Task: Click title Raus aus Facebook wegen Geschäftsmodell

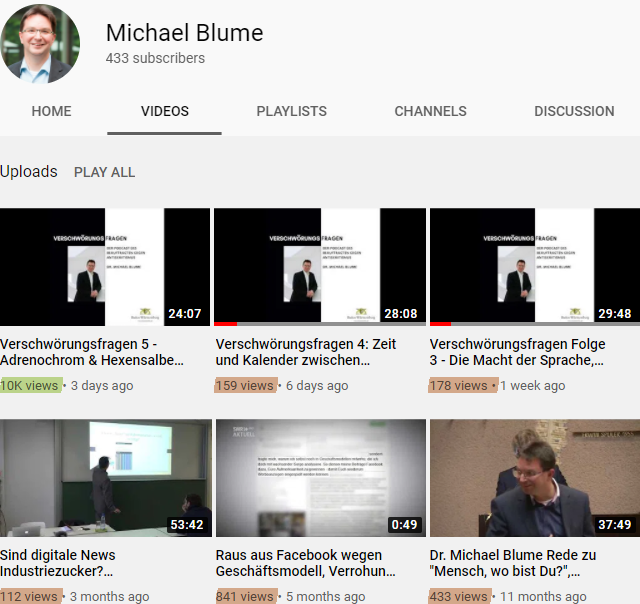Action: tap(306, 563)
